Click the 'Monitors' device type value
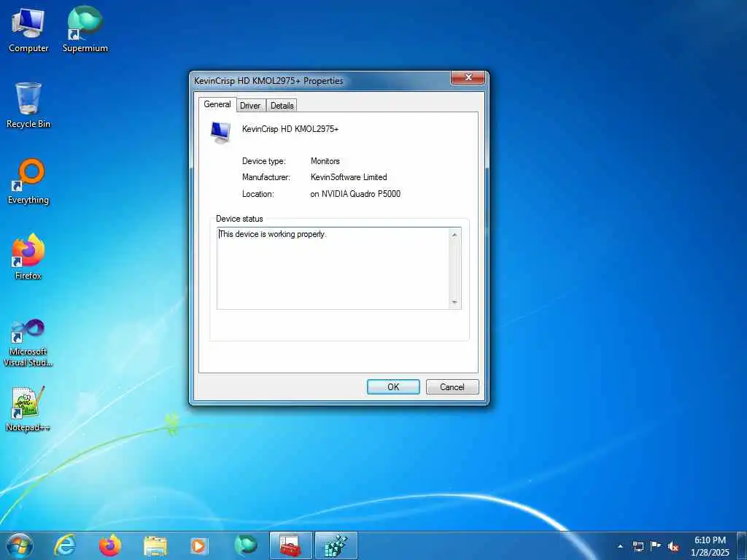 (x=325, y=161)
